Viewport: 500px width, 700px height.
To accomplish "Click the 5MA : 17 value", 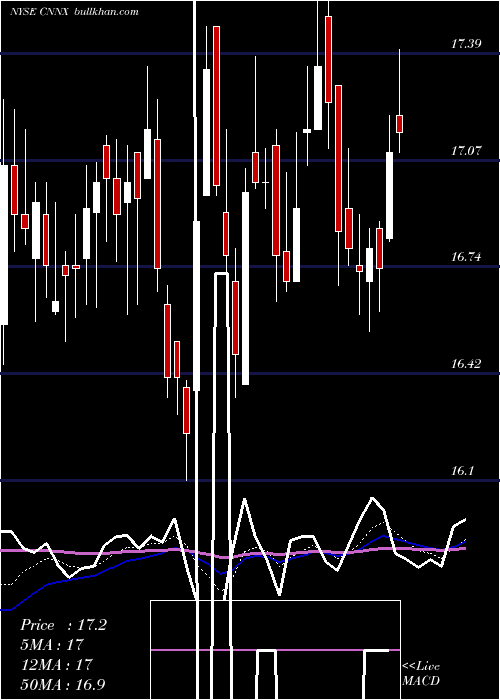I will pyautogui.click(x=52, y=645).
